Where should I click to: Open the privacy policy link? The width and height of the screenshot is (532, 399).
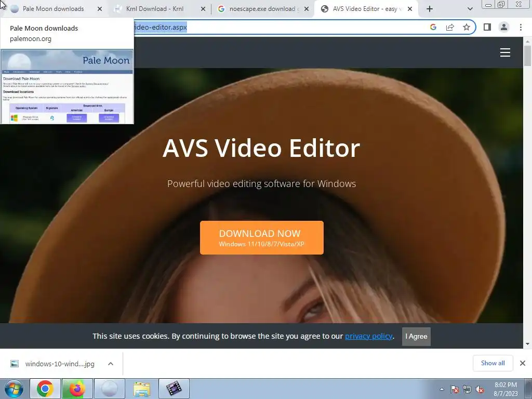(368, 336)
